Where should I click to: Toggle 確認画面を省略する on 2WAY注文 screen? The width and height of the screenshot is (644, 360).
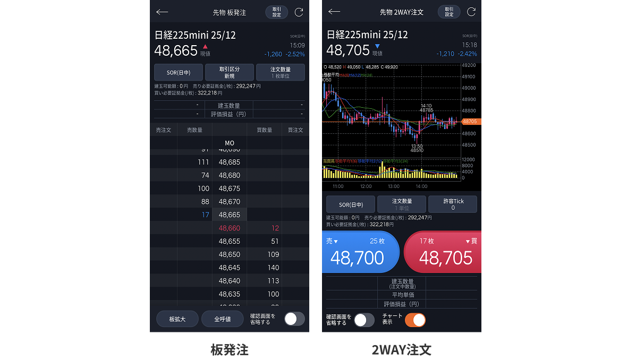tap(364, 320)
